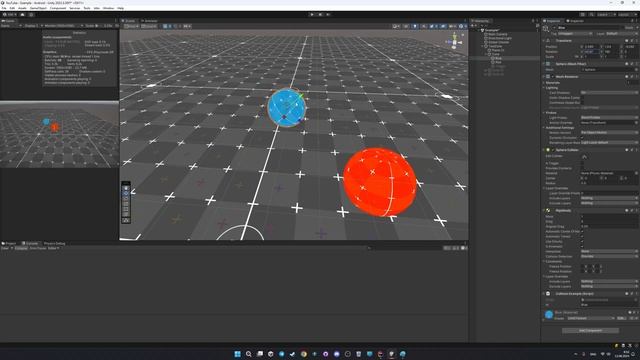Open the Interpolate dropdown

[x=609, y=251]
